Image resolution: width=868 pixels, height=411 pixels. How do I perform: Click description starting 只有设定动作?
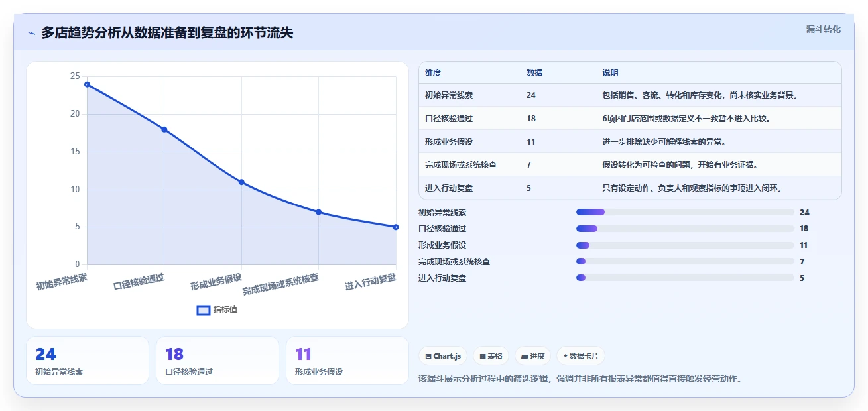click(x=692, y=188)
